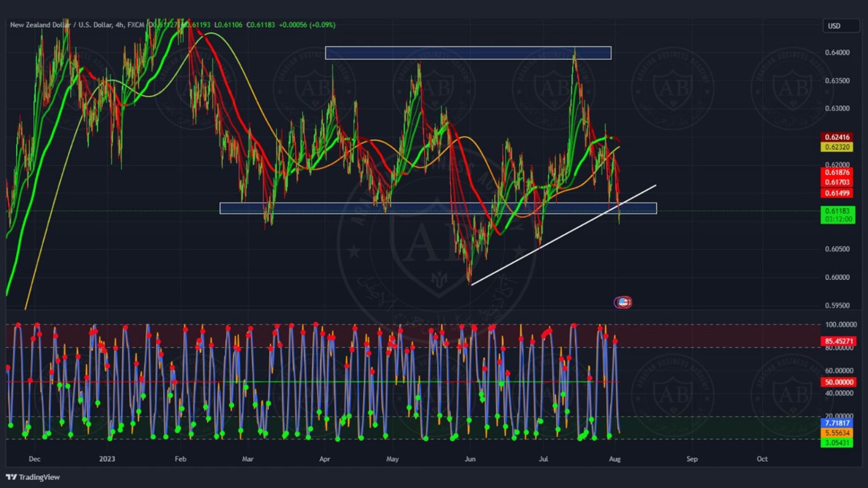868x488 pixels.
Task: Click the green current price label 0.61183
Action: 837,212
